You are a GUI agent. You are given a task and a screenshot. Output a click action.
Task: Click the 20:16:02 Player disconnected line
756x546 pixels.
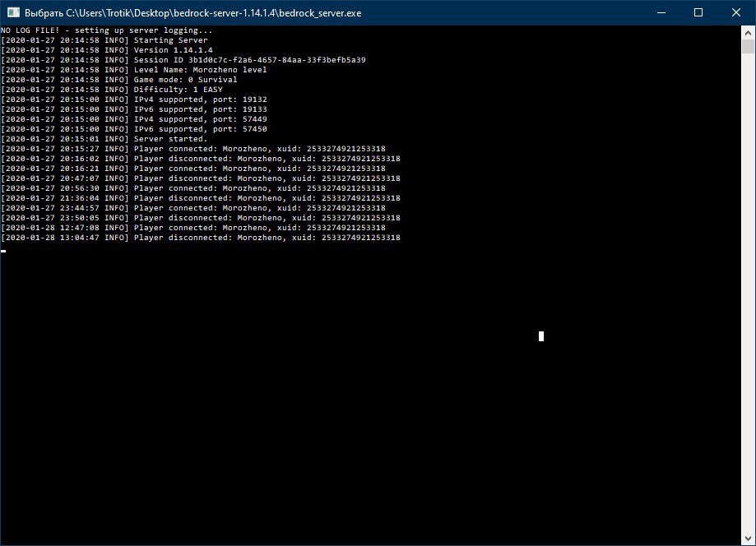point(201,159)
